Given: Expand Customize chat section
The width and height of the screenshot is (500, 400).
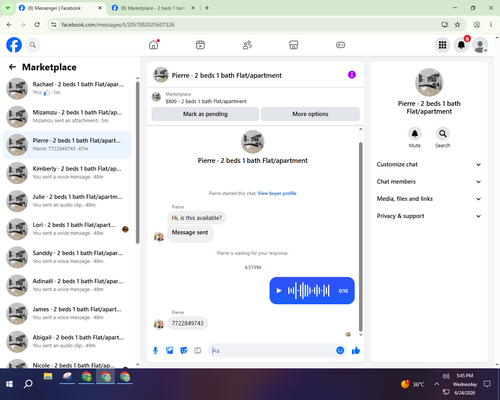Looking at the screenshot, I should [429, 164].
